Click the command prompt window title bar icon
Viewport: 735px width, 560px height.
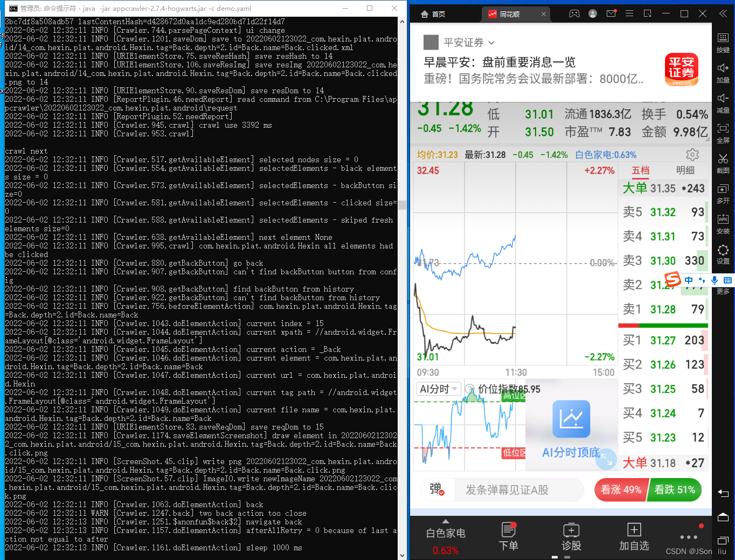pos(13,8)
